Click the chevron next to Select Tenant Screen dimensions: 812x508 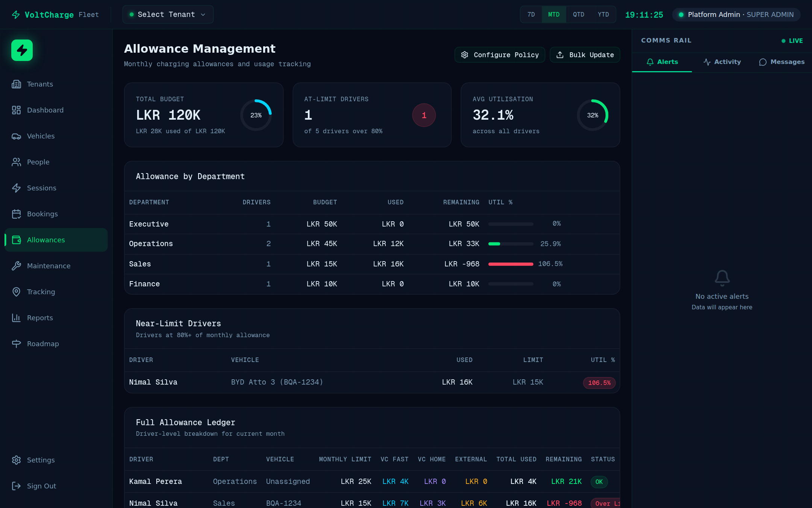point(203,15)
